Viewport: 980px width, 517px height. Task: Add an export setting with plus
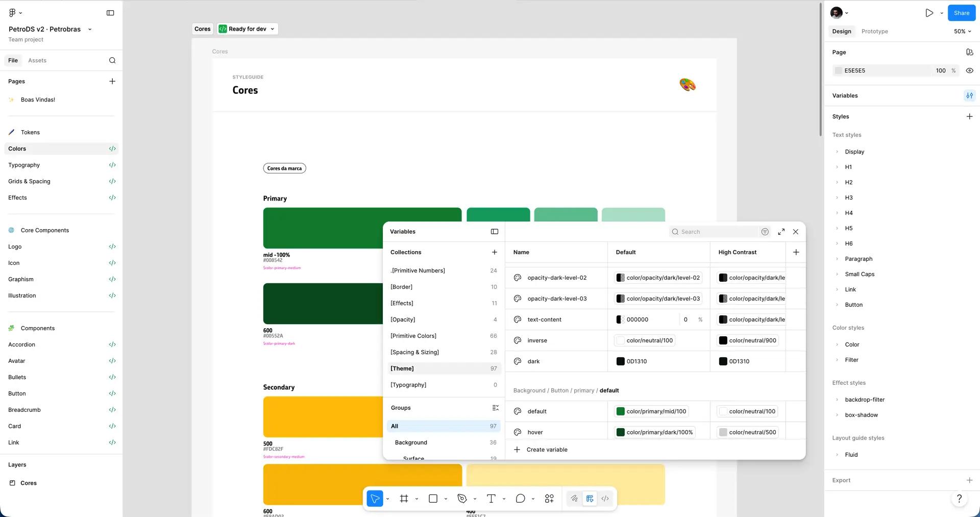969,480
